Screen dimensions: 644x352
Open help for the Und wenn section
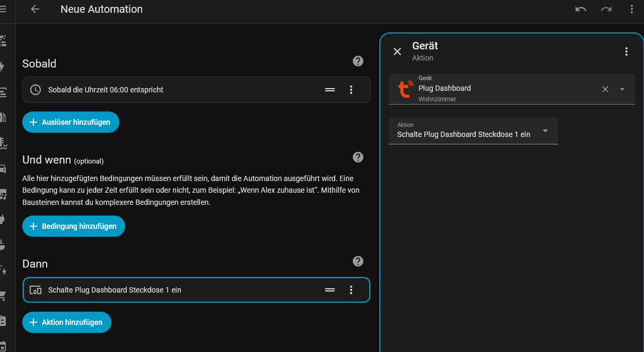click(358, 157)
